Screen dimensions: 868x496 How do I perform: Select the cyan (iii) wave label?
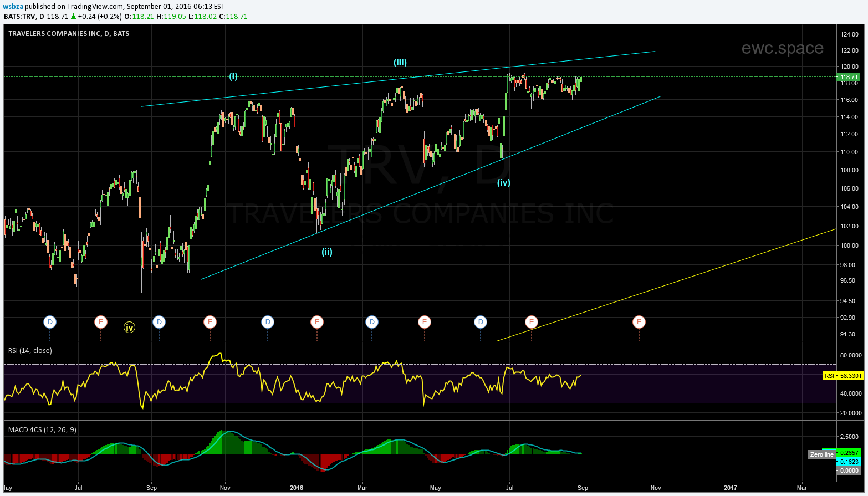tap(400, 63)
